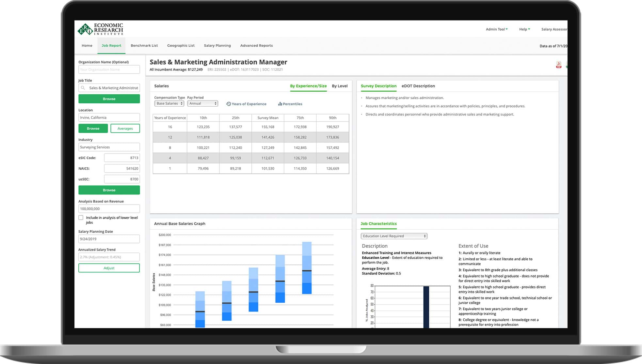This screenshot has height=364, width=642.
Task: Select the By Level salaries tab
Action: coord(340,86)
